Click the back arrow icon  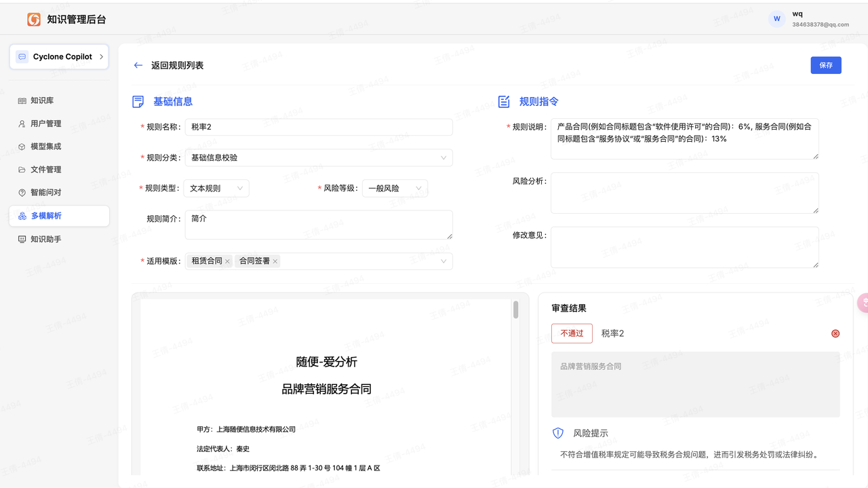tap(138, 65)
